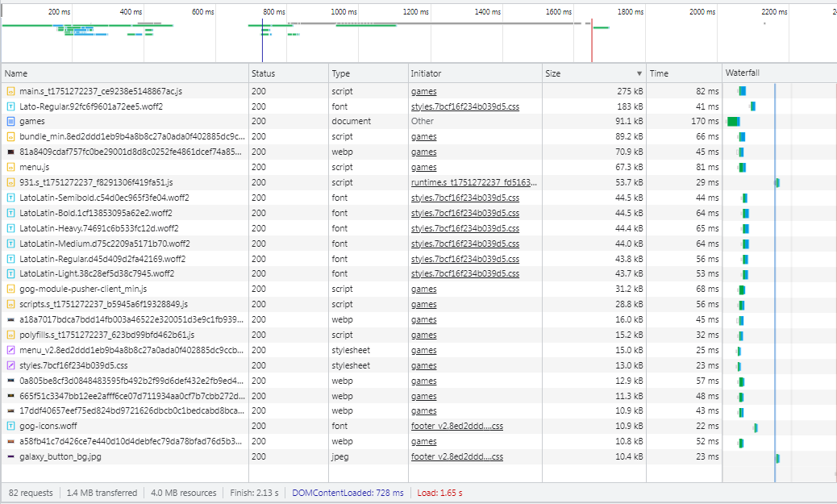837x504 pixels.
Task: Click waterfall bar of galaxy_button_bg.jpg row
Action: coord(777,458)
